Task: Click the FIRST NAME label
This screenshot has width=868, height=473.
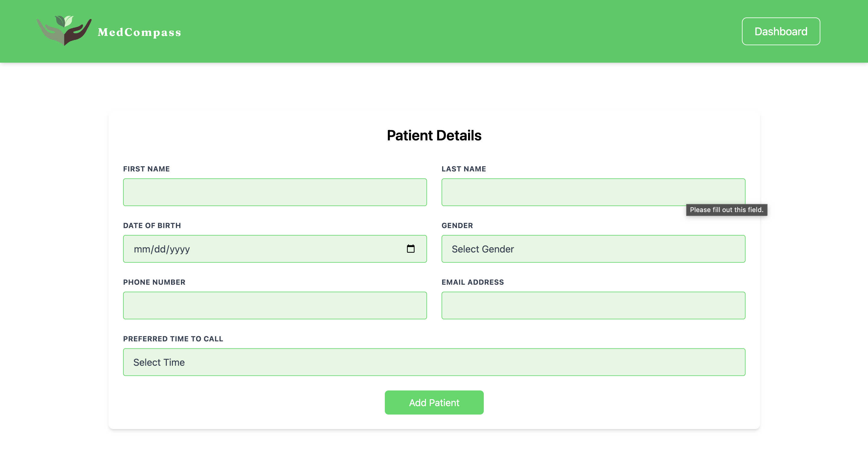Action: [x=146, y=169]
